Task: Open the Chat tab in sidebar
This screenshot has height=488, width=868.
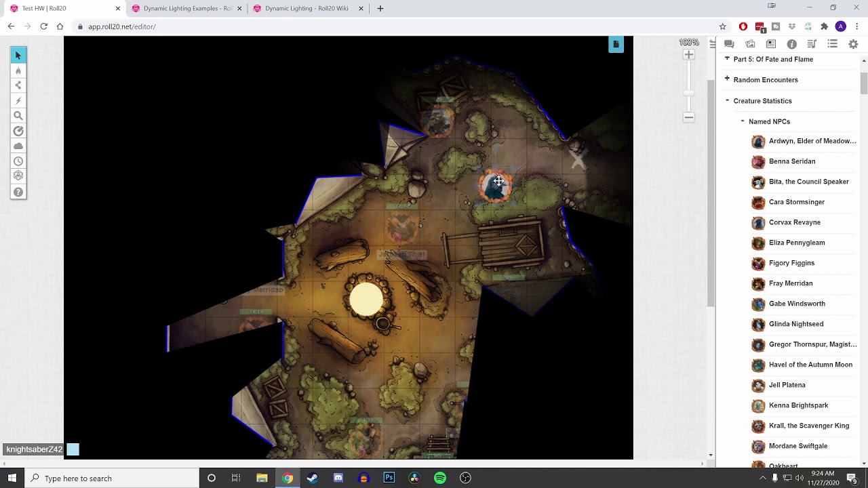Action: pyautogui.click(x=730, y=44)
